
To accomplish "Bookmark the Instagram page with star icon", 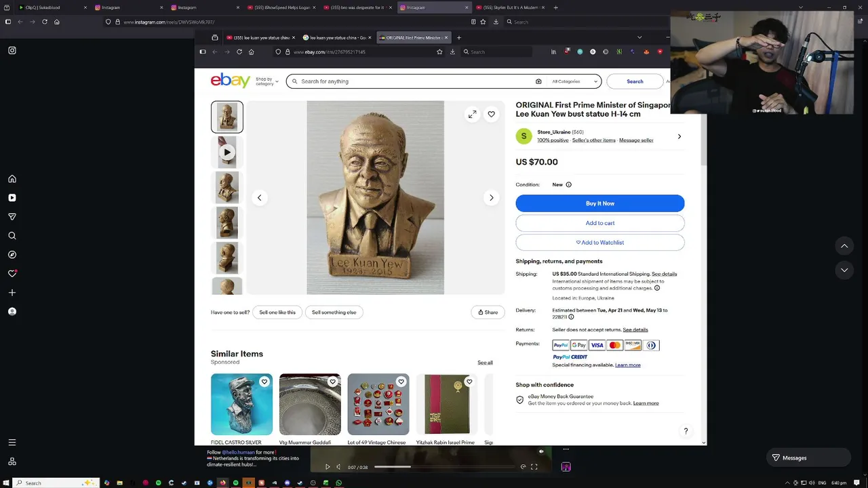I will click(x=483, y=22).
